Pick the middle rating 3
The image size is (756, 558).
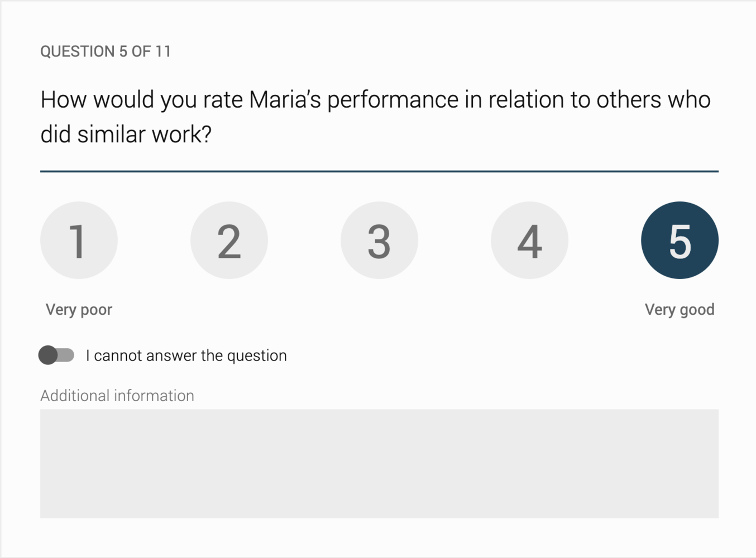(379, 240)
